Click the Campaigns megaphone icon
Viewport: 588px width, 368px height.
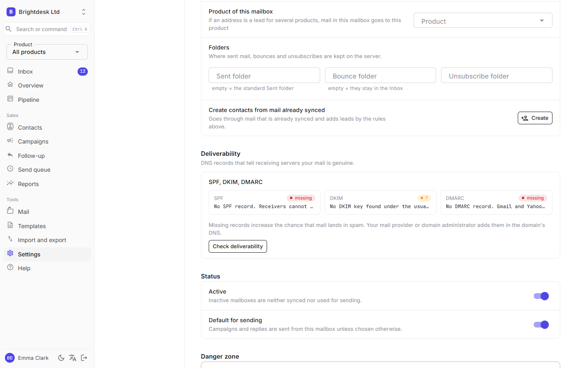10,141
